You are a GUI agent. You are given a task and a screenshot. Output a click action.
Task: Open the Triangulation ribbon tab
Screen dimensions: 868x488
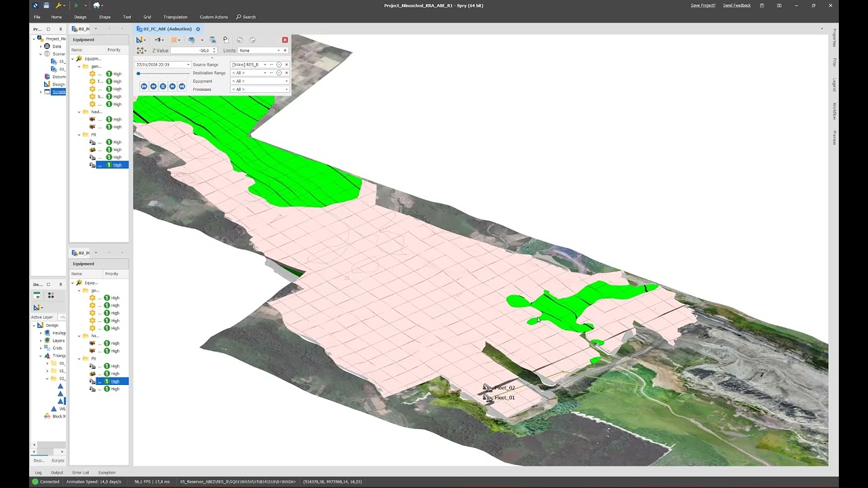tap(175, 17)
